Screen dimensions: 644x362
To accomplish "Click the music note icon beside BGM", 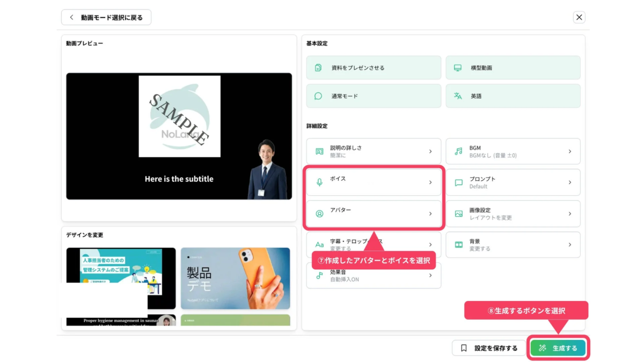I will [x=458, y=151].
